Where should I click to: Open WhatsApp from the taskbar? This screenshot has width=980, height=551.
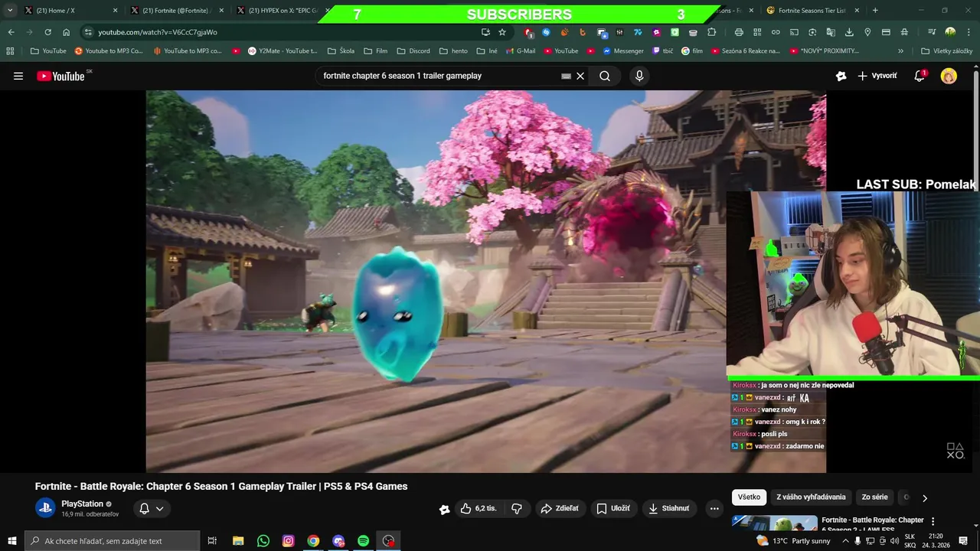(263, 541)
